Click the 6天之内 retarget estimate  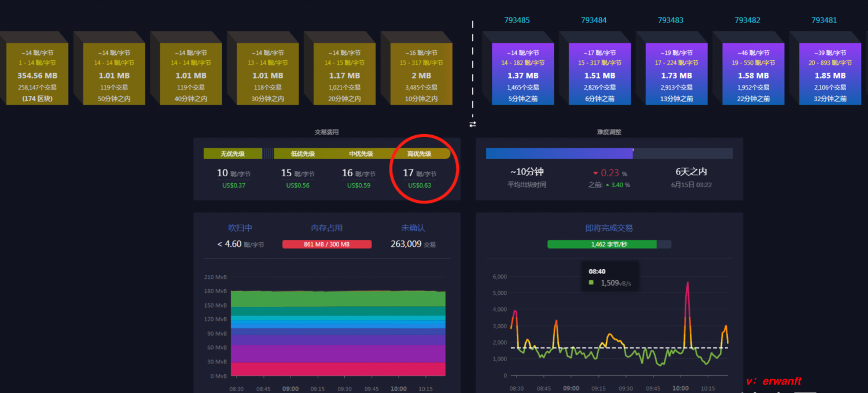[692, 172]
